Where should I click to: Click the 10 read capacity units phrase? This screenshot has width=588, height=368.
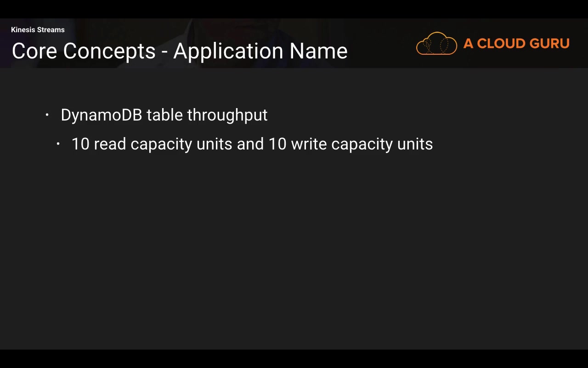pyautogui.click(x=152, y=144)
